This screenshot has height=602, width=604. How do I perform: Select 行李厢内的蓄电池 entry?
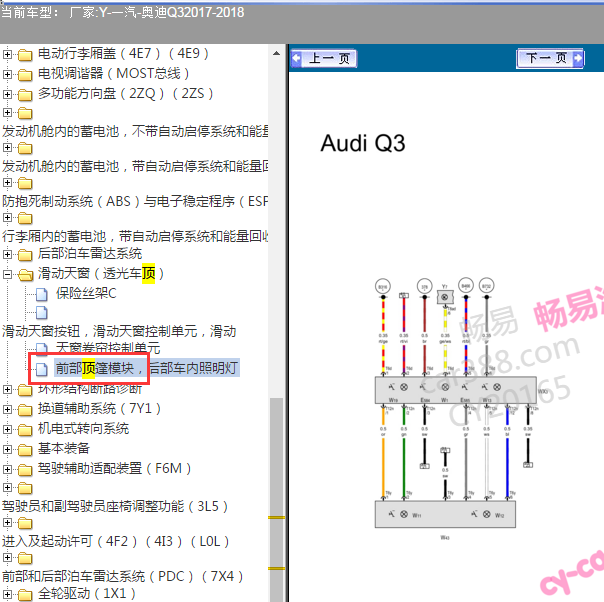(x=135, y=236)
